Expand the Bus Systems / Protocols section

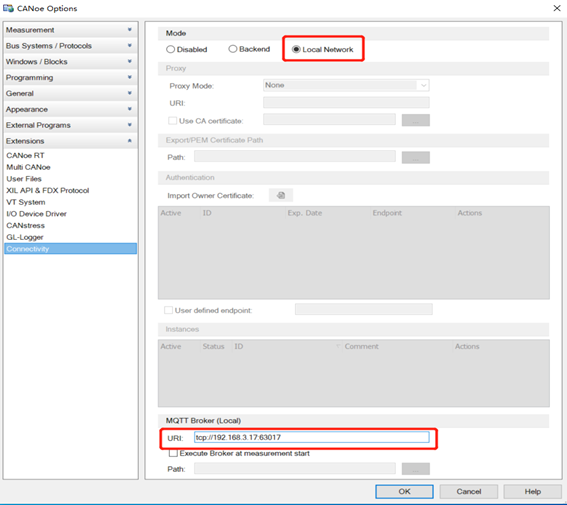[71, 46]
